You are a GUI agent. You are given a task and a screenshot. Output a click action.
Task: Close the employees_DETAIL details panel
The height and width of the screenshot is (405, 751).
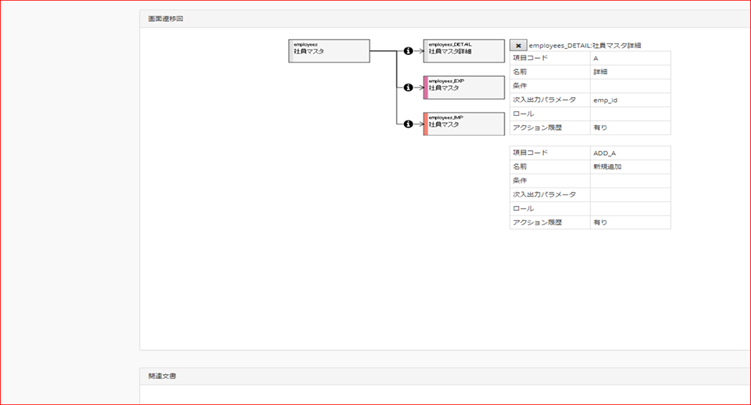click(x=518, y=46)
